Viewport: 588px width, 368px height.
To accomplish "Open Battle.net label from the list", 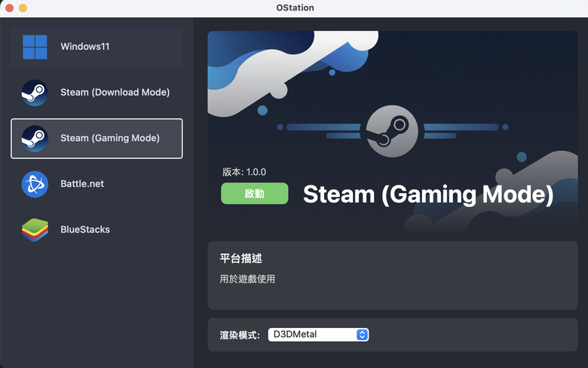I will 82,184.
